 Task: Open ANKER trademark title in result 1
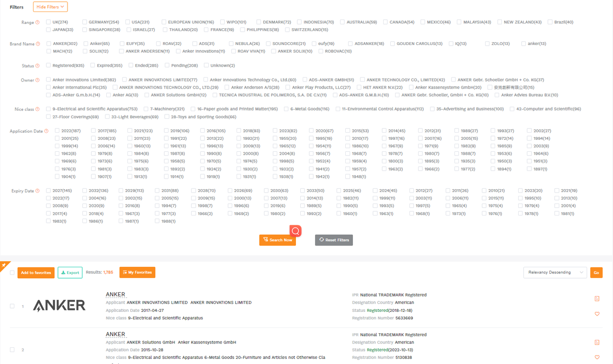pyautogui.click(x=115, y=295)
